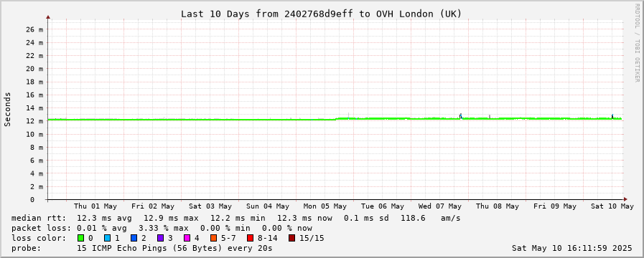Click the Wed 07 May axis label
The width and height of the screenshot is (644, 258).
point(440,206)
